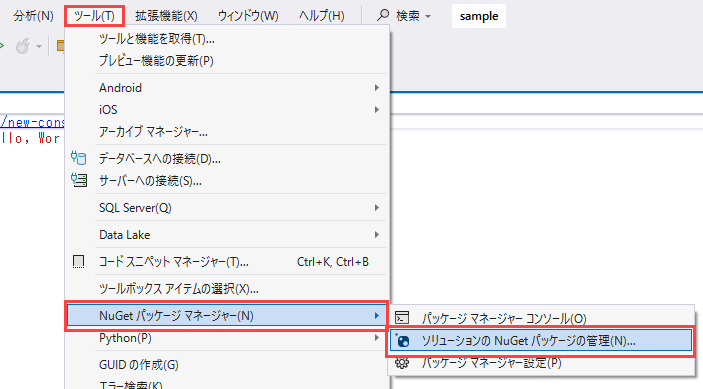Open パッケージ マネージャー コンソール(O)
This screenshot has width=703, height=389.
tap(504, 319)
